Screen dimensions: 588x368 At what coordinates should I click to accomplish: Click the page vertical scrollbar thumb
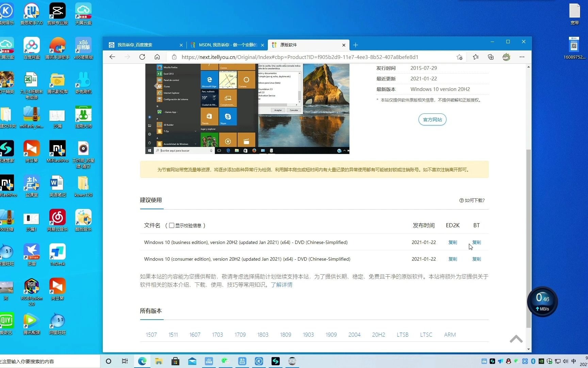(x=528, y=239)
